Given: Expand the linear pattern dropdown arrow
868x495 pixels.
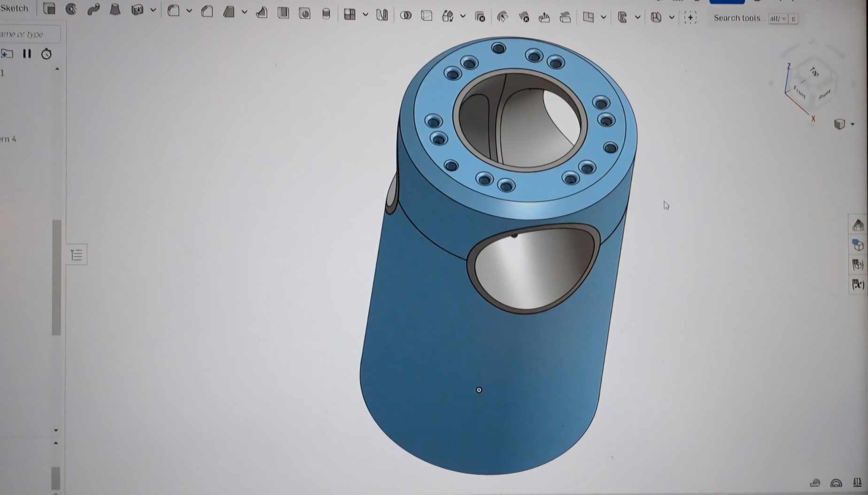Looking at the screenshot, I should [365, 15].
